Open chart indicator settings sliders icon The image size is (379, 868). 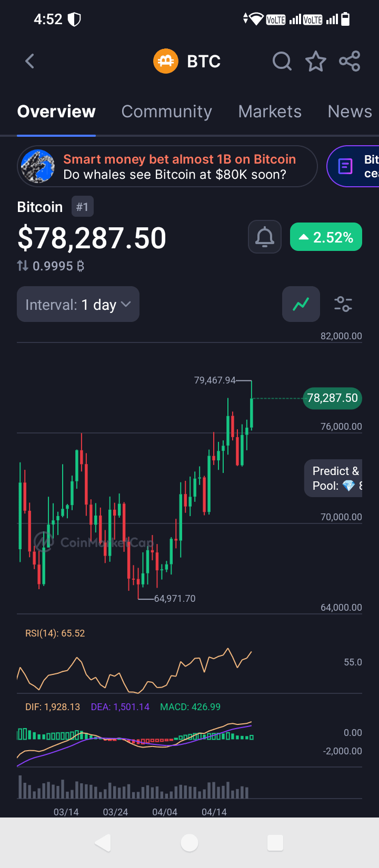pyautogui.click(x=343, y=304)
